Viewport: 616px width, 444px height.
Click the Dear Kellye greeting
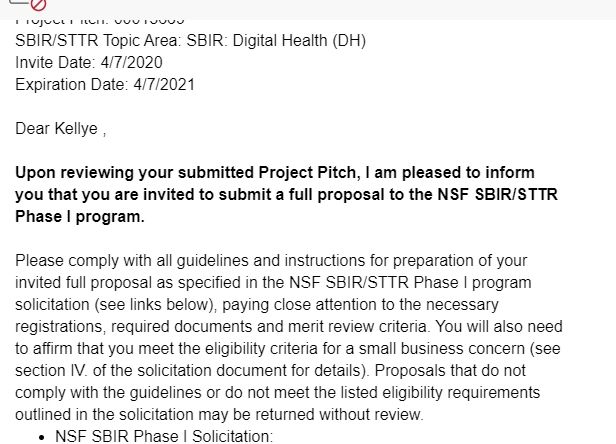click(x=60, y=129)
